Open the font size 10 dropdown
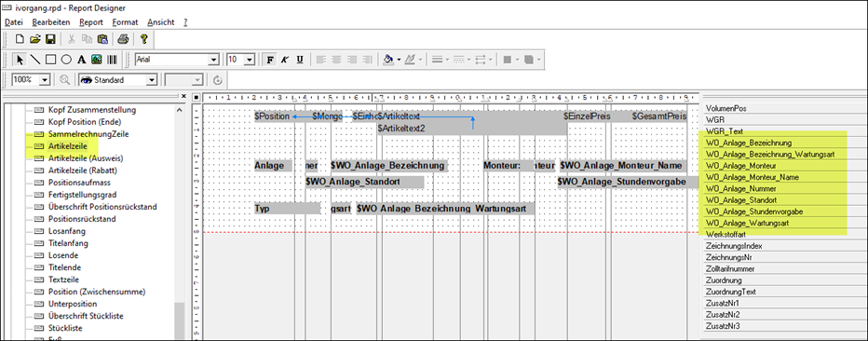868x341 pixels. [x=249, y=60]
